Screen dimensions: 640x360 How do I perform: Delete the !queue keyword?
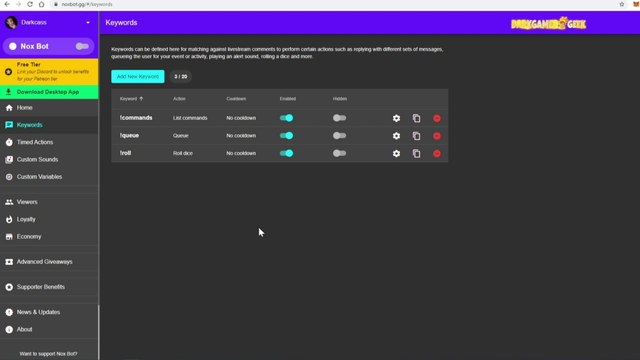437,136
